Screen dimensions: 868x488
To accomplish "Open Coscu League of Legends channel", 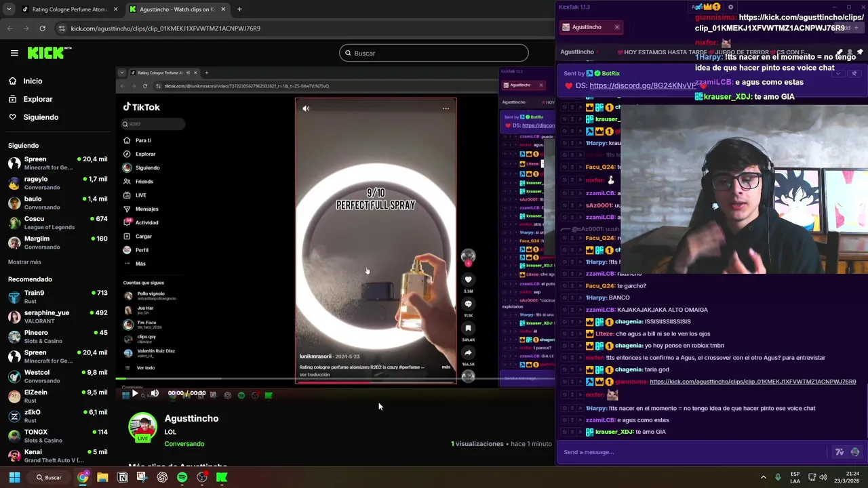I will (58, 223).
